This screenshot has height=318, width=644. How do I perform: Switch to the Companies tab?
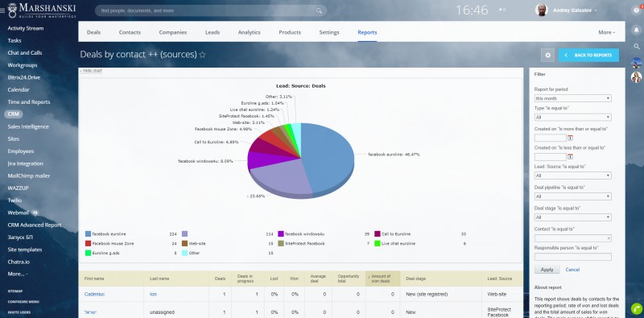173,32
